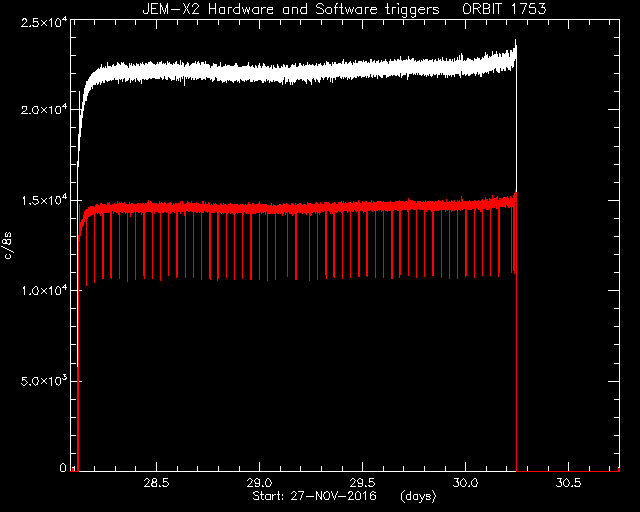Click the ORBIT 1753 text in title
This screenshot has width=640, height=512.
(504, 9)
